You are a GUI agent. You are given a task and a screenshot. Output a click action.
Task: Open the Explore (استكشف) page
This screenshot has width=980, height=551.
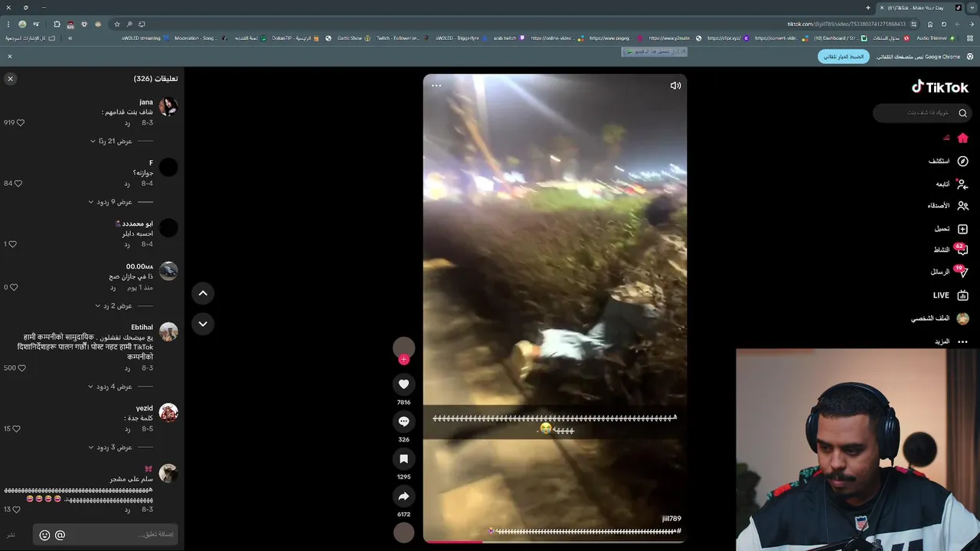(949, 161)
